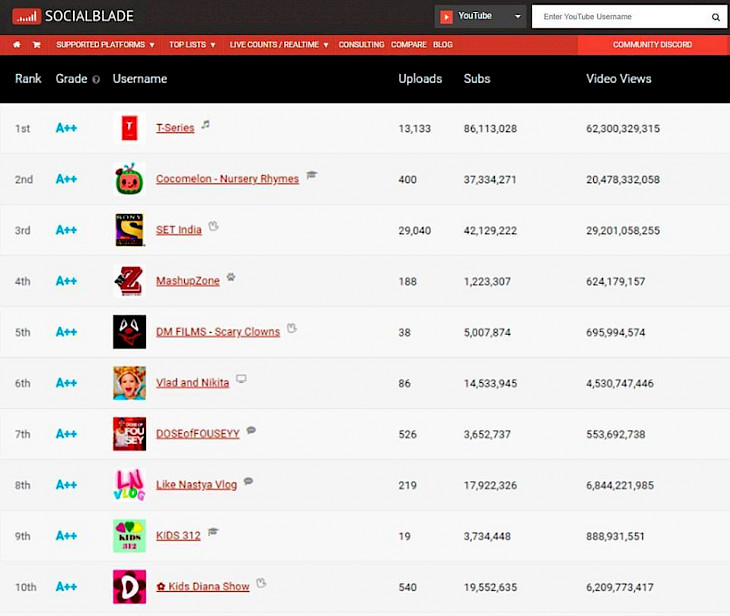Image resolution: width=730 pixels, height=616 pixels.
Task: Open the Consulting menu item
Action: tap(361, 45)
